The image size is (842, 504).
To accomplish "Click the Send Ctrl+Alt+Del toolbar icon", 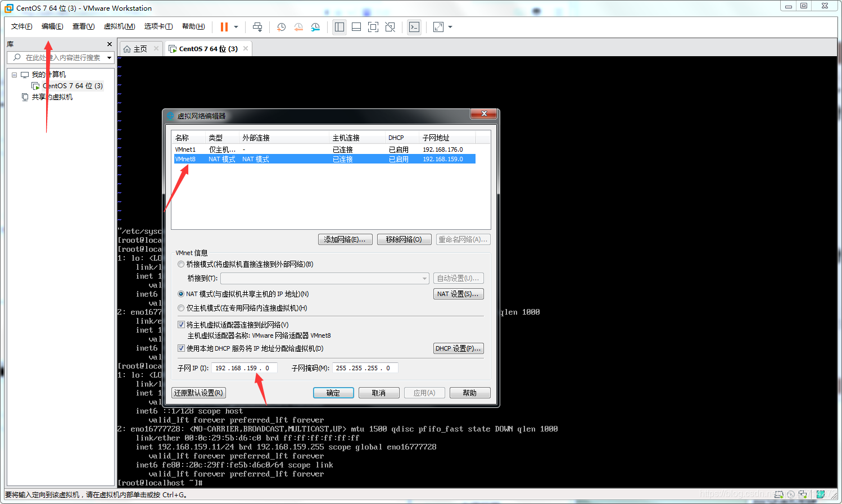I will pos(257,27).
